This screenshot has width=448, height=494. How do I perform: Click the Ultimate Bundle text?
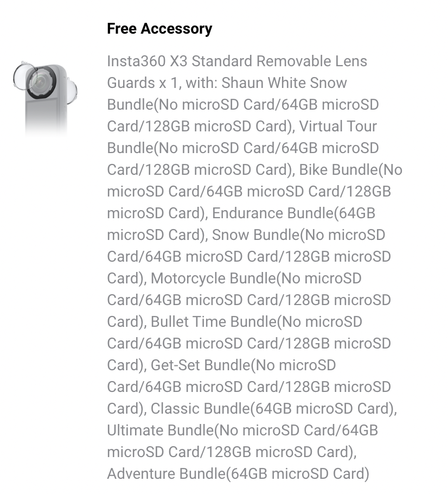160,430
